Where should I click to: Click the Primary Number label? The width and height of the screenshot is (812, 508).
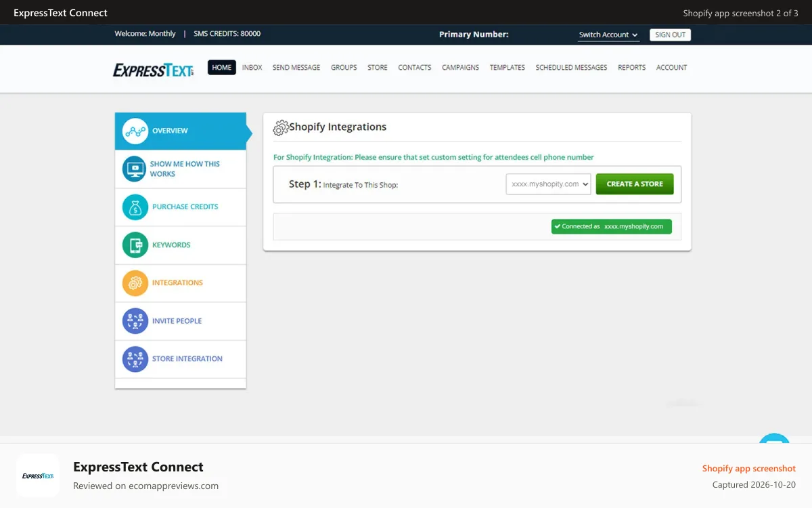(x=474, y=35)
